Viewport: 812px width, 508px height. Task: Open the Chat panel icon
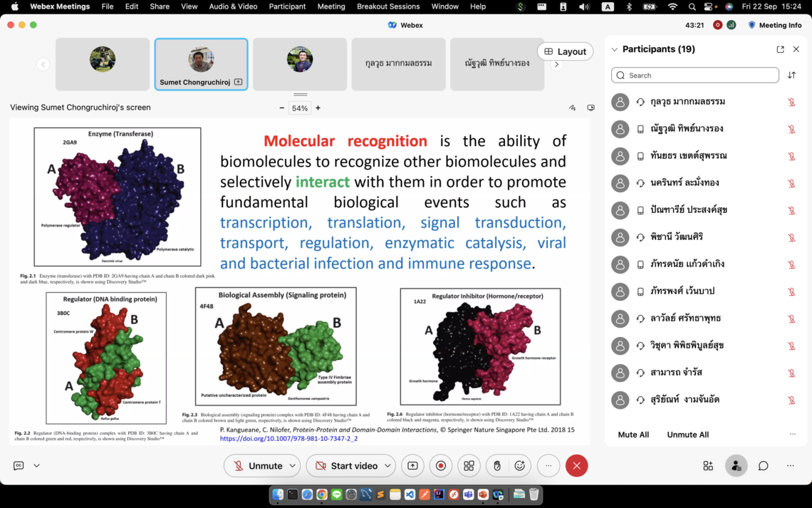pos(763,466)
